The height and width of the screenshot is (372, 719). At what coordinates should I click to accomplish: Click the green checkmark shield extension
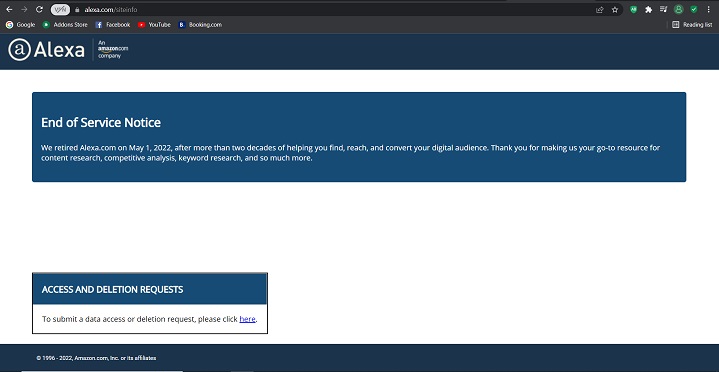tap(694, 9)
